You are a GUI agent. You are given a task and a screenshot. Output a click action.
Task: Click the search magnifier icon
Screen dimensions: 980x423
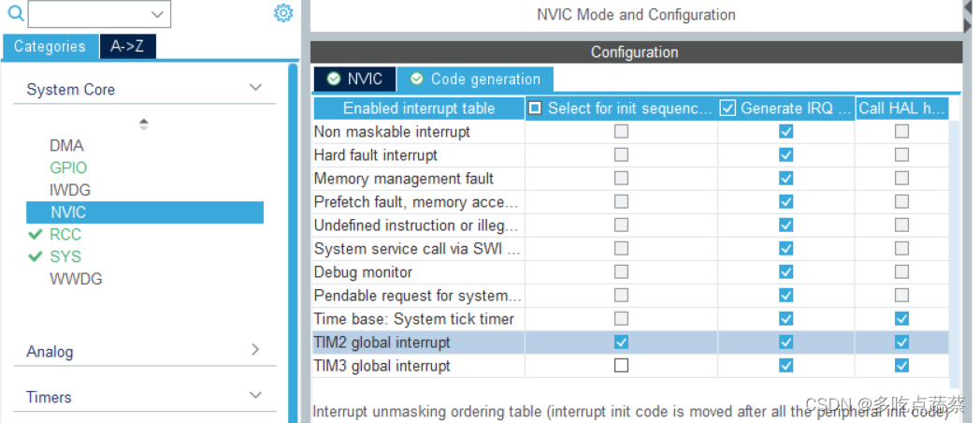(16, 12)
